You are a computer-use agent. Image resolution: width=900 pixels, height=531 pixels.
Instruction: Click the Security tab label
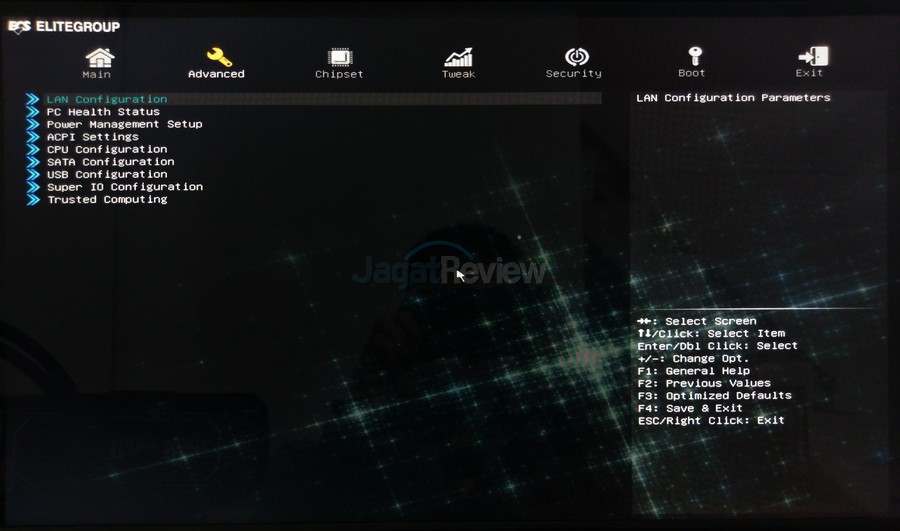tap(574, 74)
